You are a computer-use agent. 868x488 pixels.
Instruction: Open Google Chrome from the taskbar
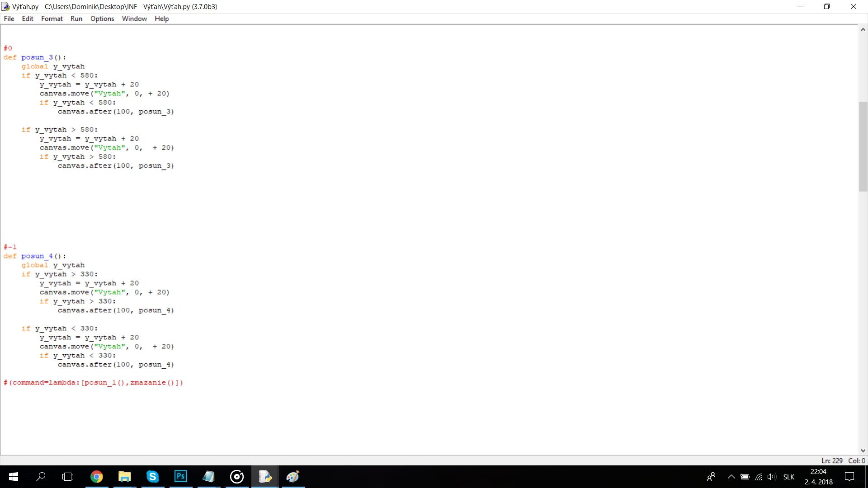click(96, 477)
